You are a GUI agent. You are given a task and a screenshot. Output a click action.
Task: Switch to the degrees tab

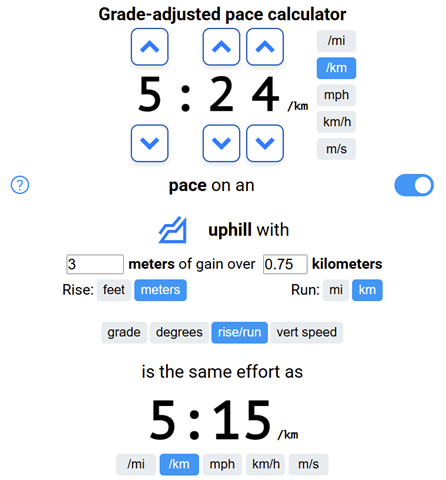click(179, 332)
